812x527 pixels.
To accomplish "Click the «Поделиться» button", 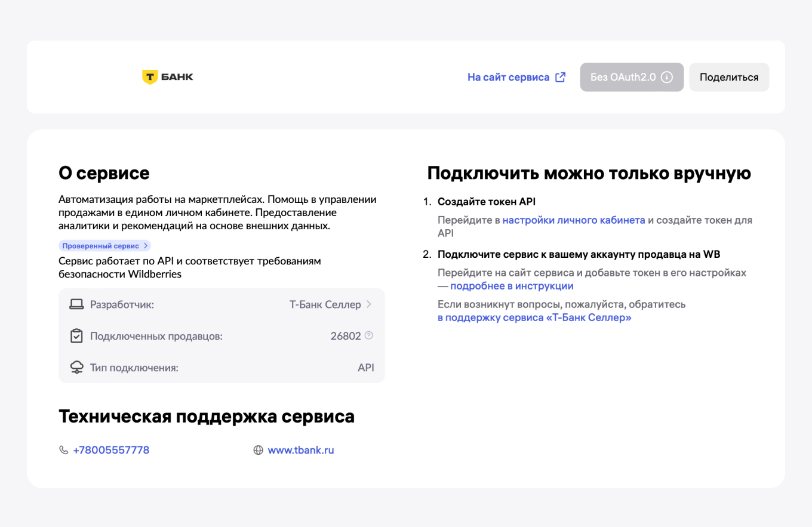I will coord(729,76).
